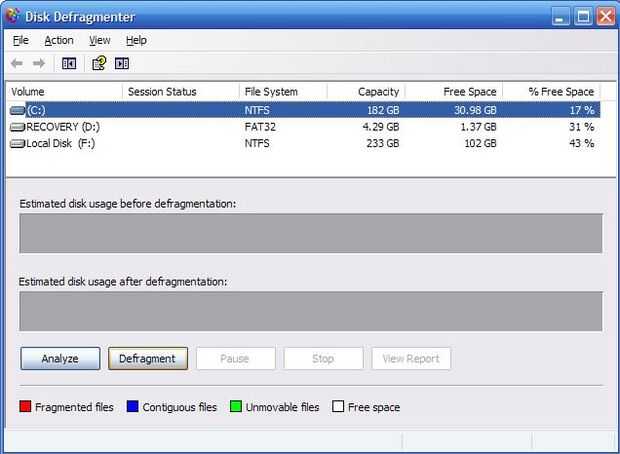Open the File menu
This screenshot has height=454, width=620.
coord(21,40)
